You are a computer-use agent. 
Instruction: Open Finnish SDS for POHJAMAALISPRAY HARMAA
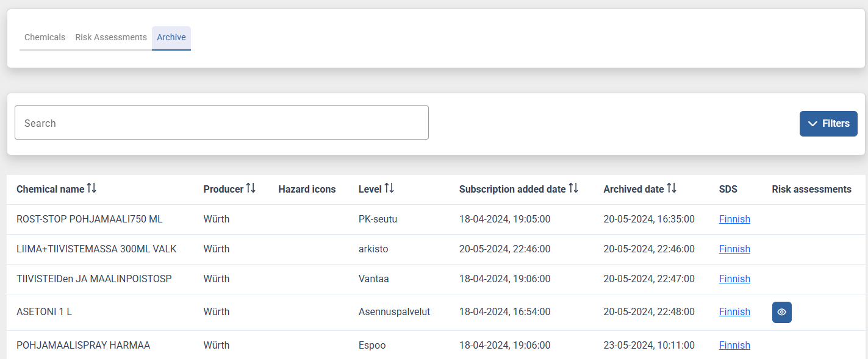pos(734,346)
